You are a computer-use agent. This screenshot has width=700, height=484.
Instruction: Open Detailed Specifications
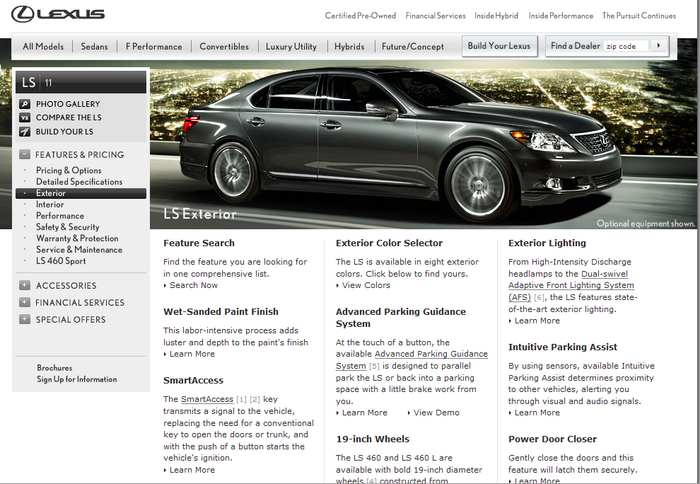[x=79, y=182]
